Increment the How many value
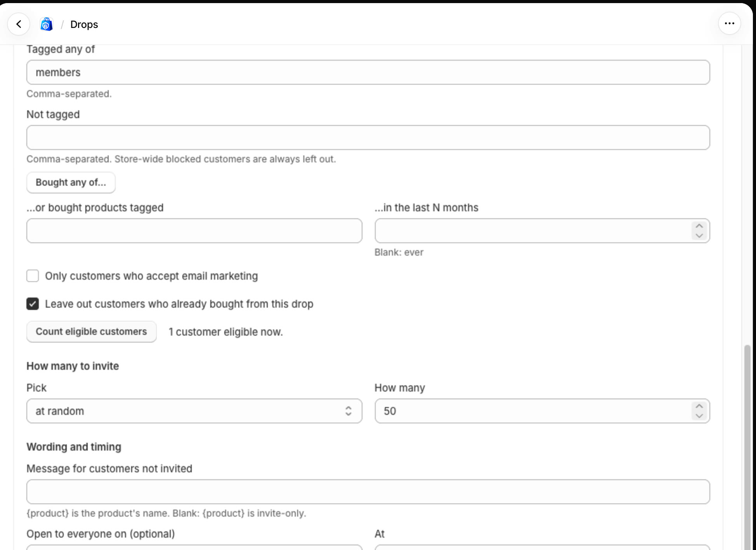This screenshot has height=550, width=756. [x=699, y=406]
